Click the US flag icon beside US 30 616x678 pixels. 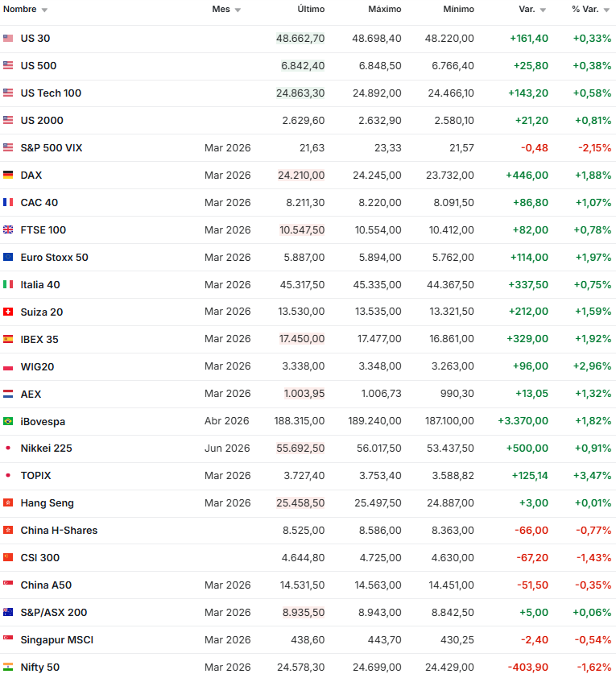point(8,39)
